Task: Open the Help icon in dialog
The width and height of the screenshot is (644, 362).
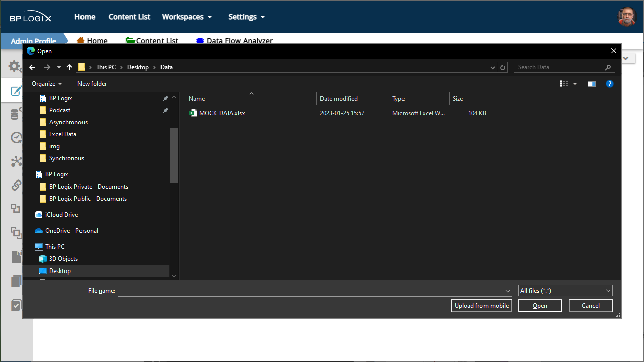Action: [x=610, y=84]
